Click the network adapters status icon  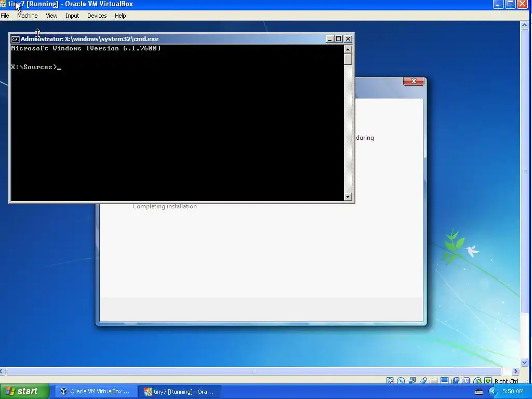click(412, 381)
